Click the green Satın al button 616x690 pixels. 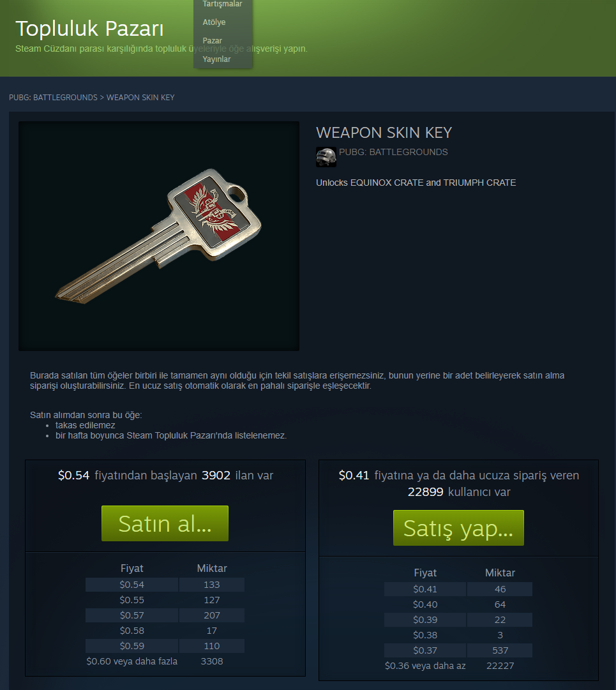pyautogui.click(x=165, y=523)
